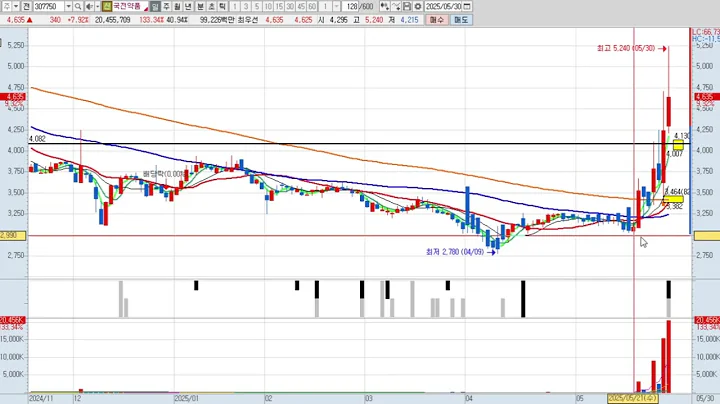This screenshot has width=720, height=404.
Task: Select the 5 interval button
Action: point(257,6)
